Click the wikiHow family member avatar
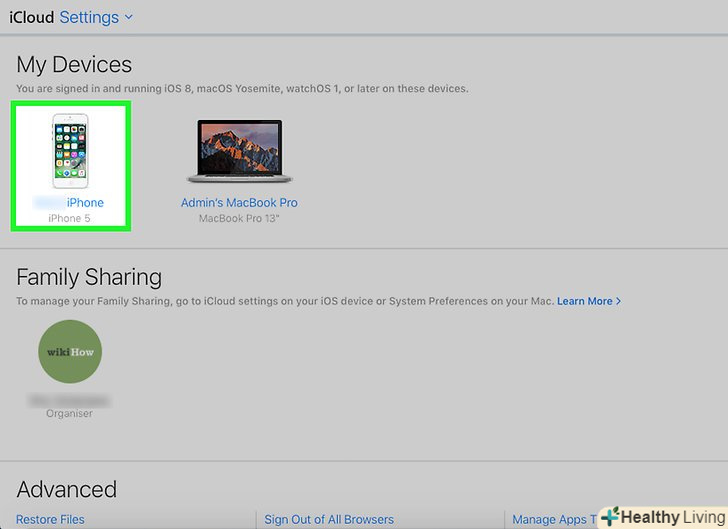The height and width of the screenshot is (529, 728). click(70, 352)
